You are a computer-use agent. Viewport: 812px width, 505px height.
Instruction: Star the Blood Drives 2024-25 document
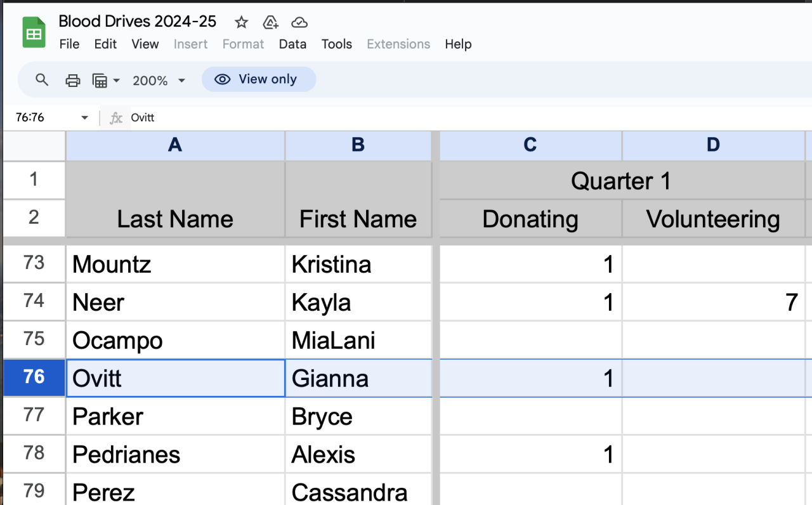(241, 23)
